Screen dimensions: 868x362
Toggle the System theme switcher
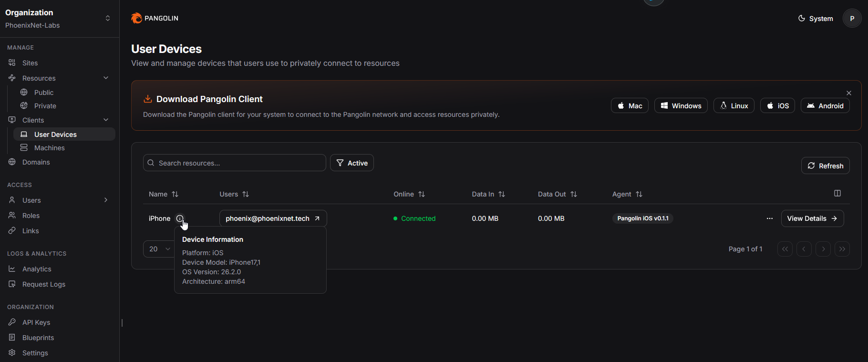[816, 19]
